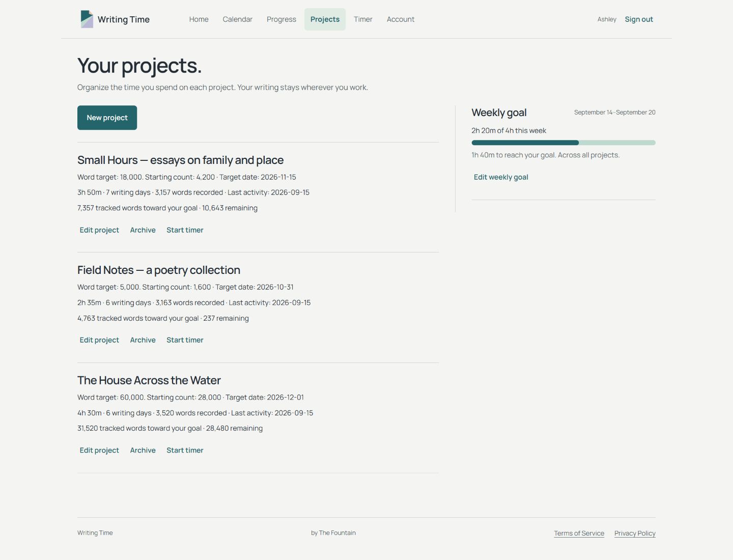Screen dimensions: 733x560
Task: Archive the Small Hours project
Action: (143, 230)
